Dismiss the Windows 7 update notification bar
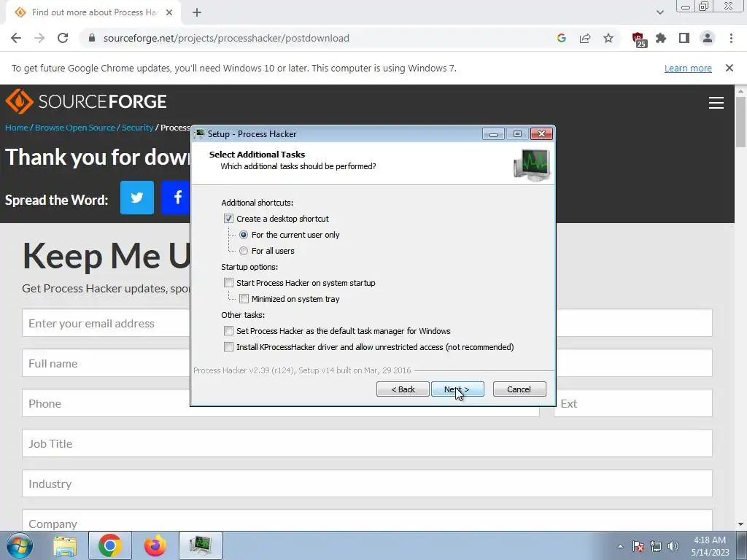This screenshot has width=747, height=560. 729,68
